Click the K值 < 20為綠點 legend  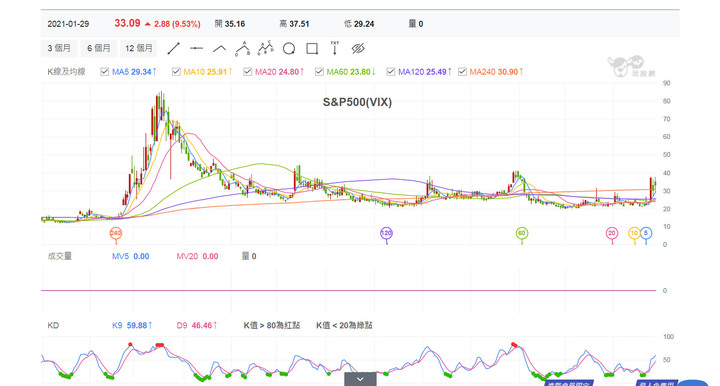point(344,325)
